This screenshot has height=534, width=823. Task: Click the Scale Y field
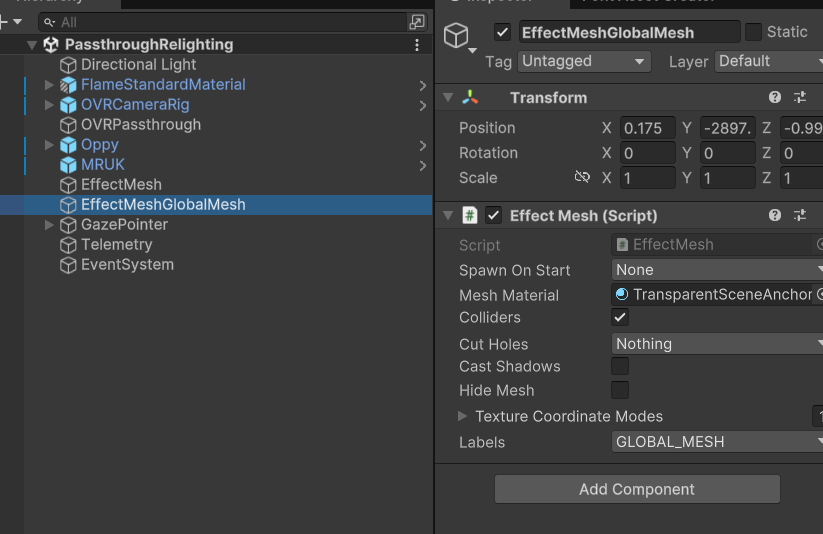tap(727, 178)
